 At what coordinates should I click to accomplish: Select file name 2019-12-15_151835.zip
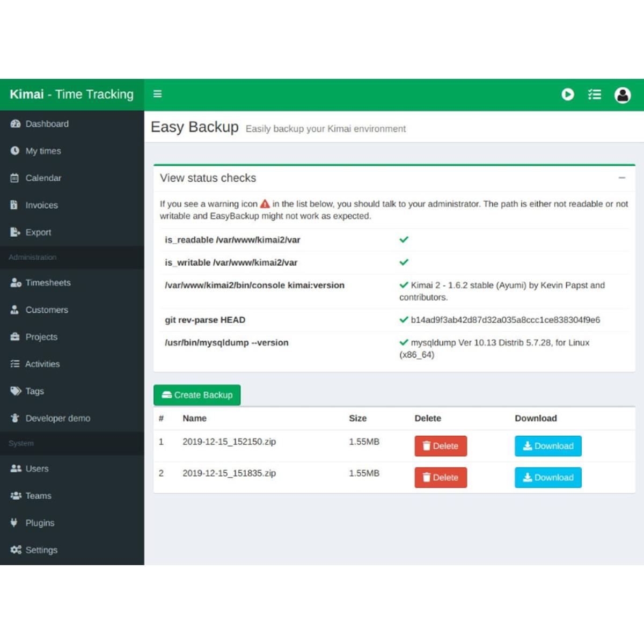[x=229, y=473]
